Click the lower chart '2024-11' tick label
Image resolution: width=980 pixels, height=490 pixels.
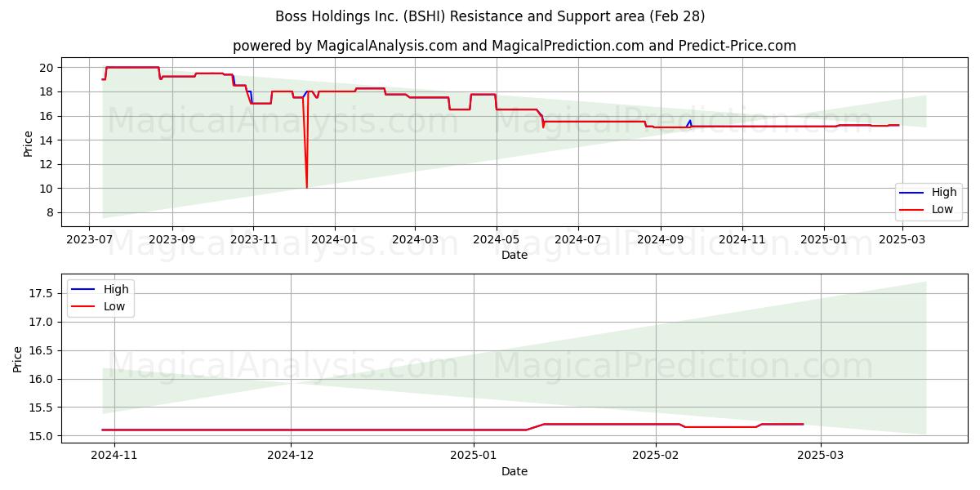114,457
